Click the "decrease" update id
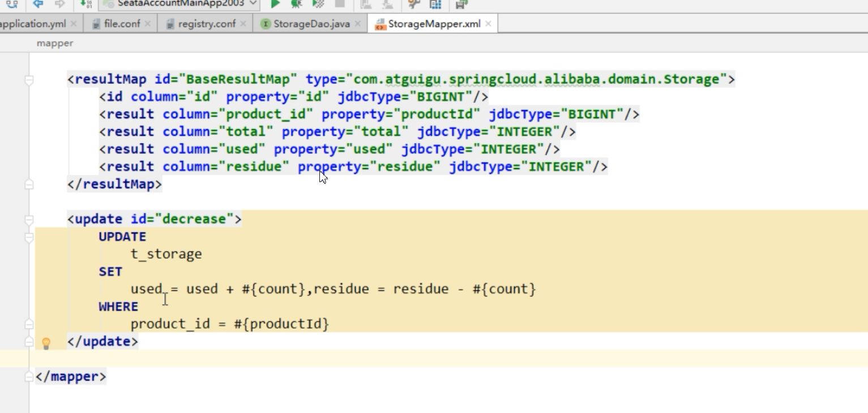 (x=194, y=219)
